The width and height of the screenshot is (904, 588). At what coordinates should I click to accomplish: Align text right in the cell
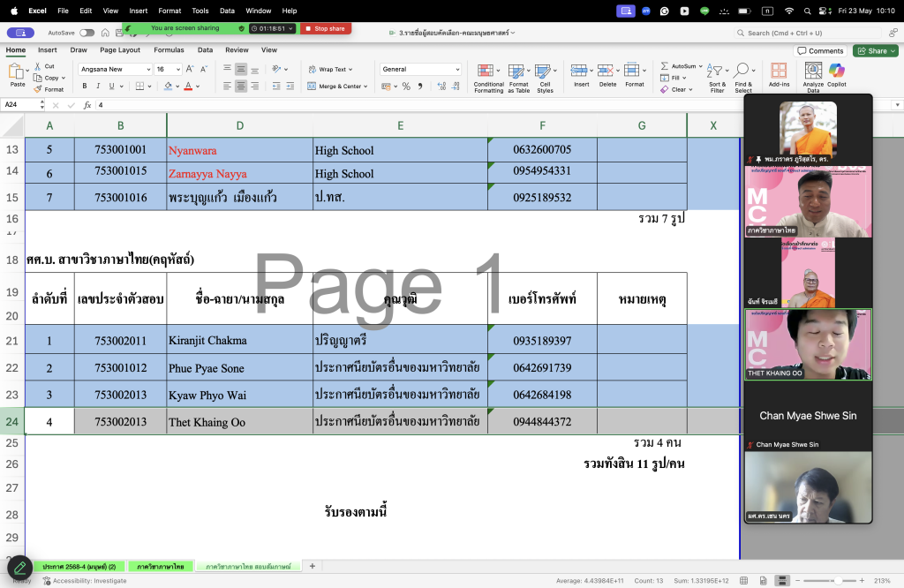pyautogui.click(x=254, y=86)
